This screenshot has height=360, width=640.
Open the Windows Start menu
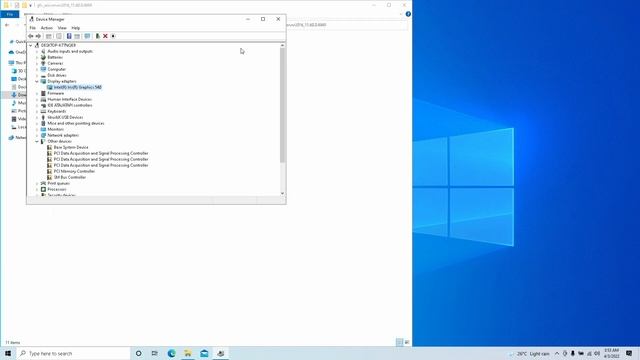coord(8,353)
